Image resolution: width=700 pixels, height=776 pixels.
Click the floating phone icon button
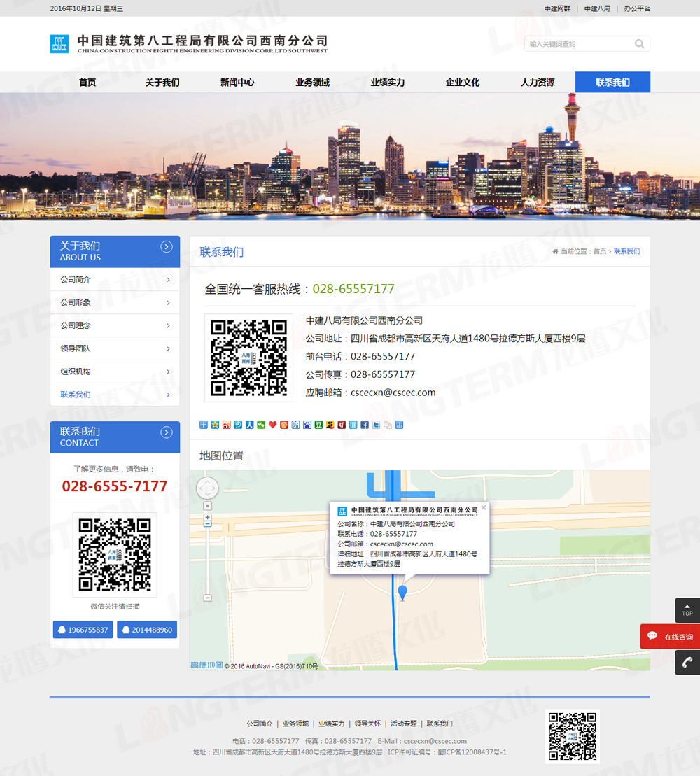(687, 662)
